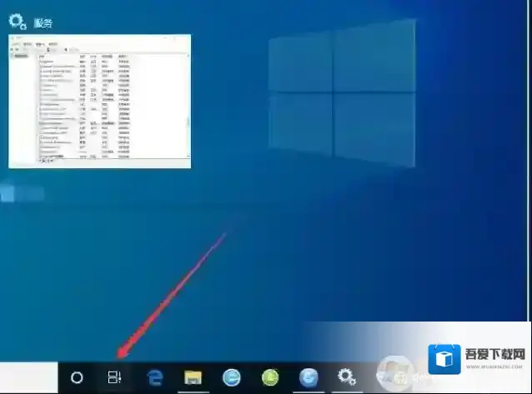Open File Explorer from the taskbar
This screenshot has height=394, width=532.
(193, 377)
